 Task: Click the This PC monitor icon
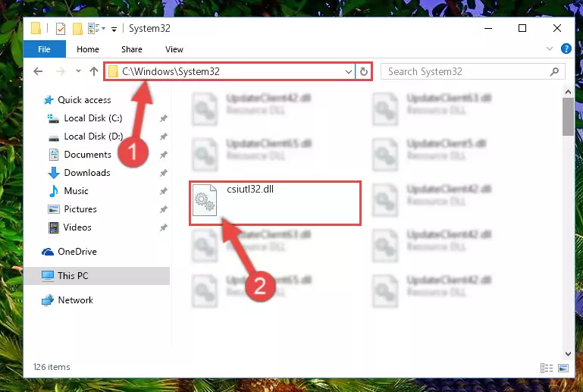click(48, 276)
